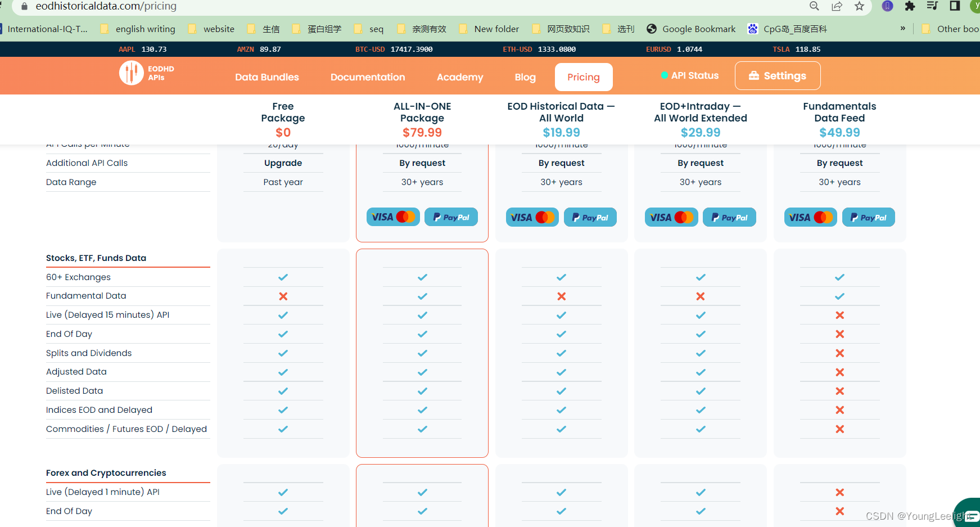Open the '选刊' bookmark folder
Image resolution: width=980 pixels, height=527 pixels.
click(x=618, y=29)
